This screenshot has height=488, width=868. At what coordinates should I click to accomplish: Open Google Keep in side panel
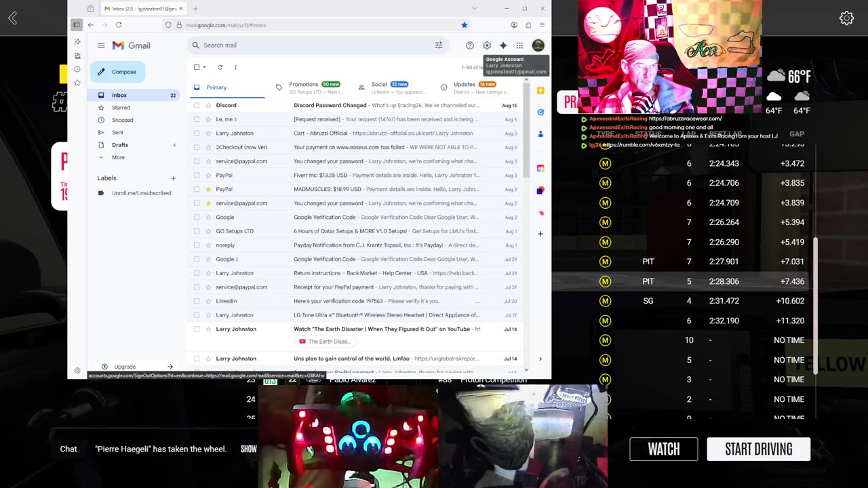(540, 90)
